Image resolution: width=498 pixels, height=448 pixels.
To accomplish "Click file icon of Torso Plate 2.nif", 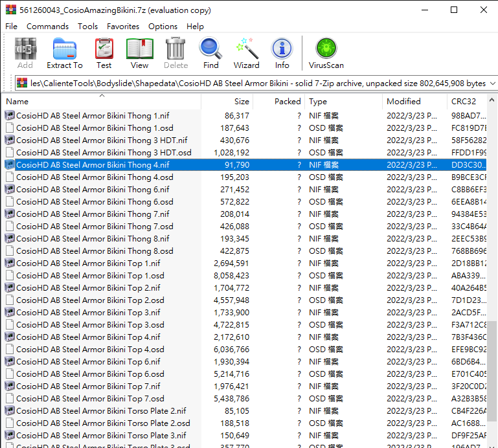I will (10, 410).
